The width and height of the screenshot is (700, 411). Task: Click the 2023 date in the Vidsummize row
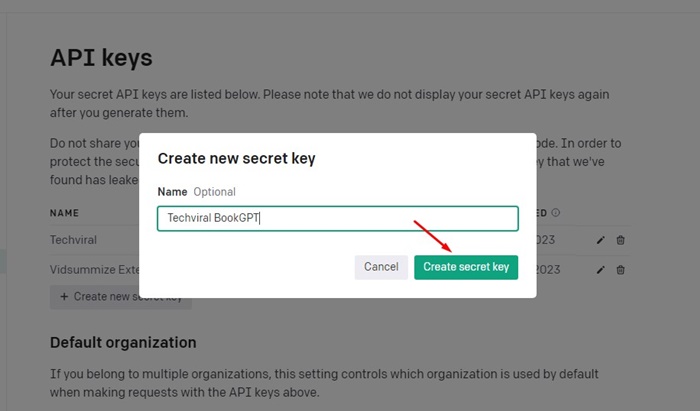pos(546,270)
